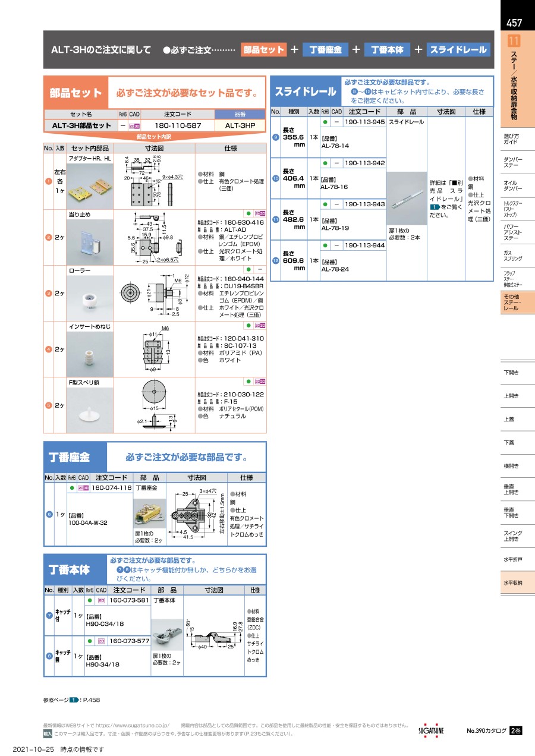Click the 2D3D CAD icon for F型スベリ鋲
Image resolution: width=535 pixels, height=756 pixels.
coord(260,382)
